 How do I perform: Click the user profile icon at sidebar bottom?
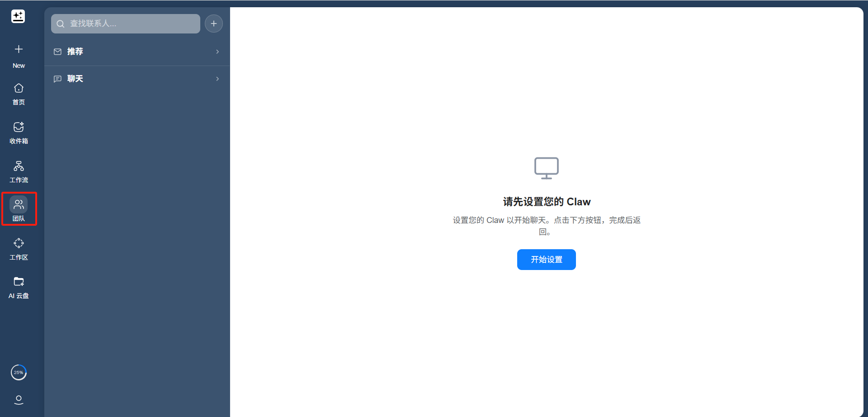[x=19, y=400]
